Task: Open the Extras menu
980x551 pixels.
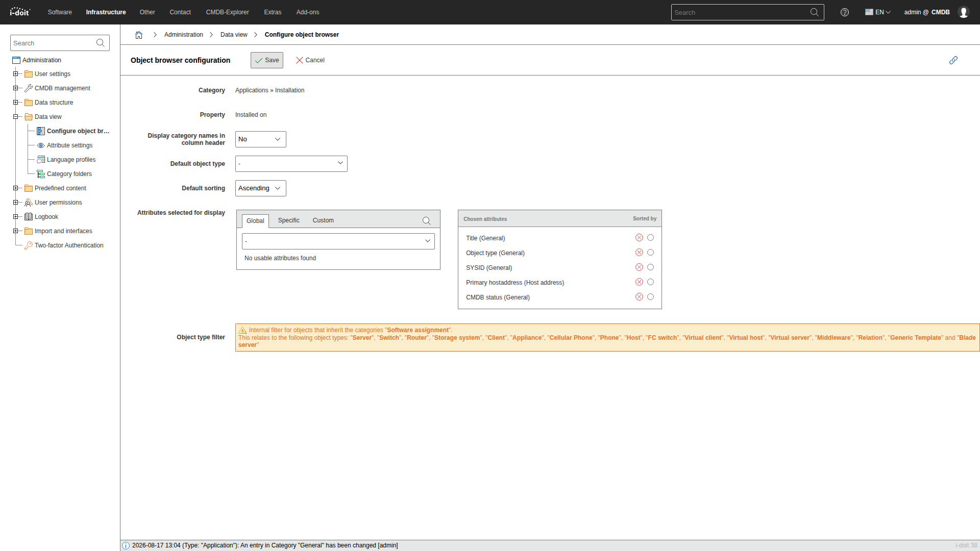Action: click(273, 12)
